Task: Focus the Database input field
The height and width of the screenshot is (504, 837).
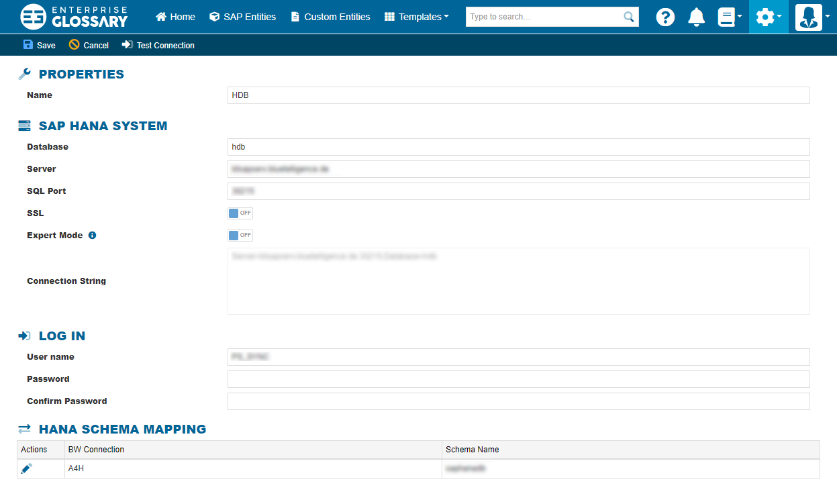Action: pos(518,147)
